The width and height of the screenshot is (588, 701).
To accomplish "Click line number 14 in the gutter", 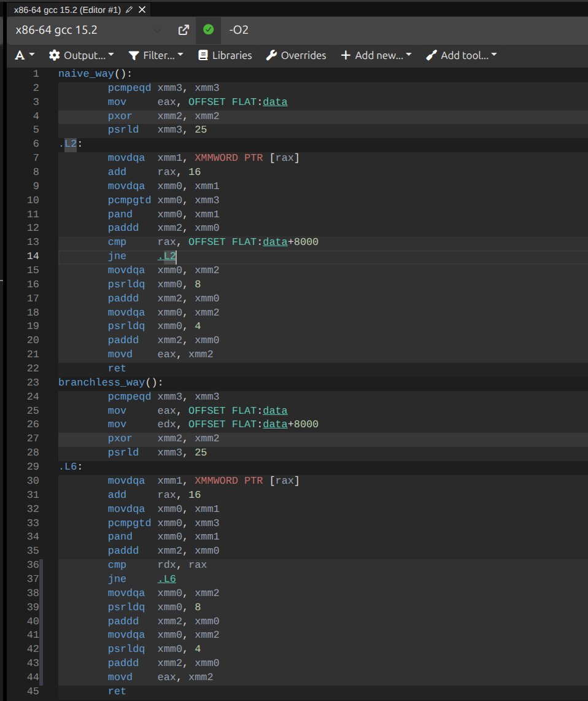I will [x=33, y=256].
